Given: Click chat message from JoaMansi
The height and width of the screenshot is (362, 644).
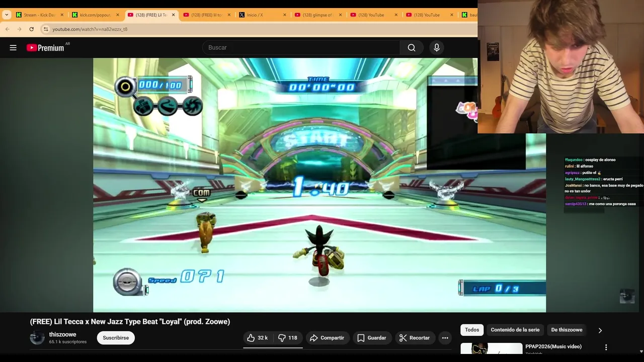Looking at the screenshot, I should 604,188.
